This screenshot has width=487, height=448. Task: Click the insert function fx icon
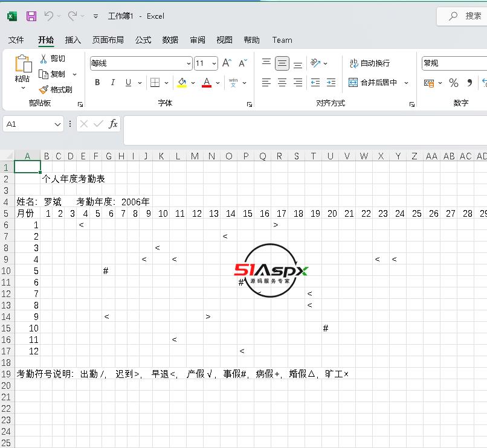point(113,124)
